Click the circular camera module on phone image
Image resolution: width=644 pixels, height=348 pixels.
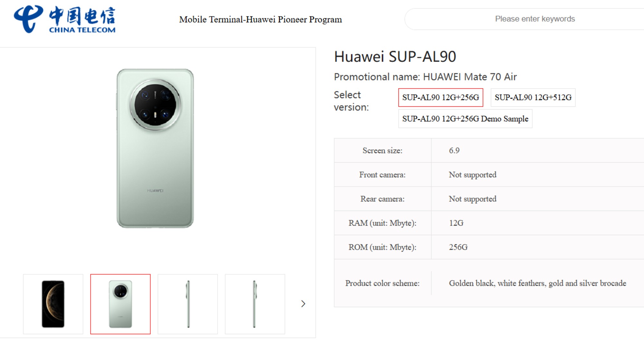point(155,105)
